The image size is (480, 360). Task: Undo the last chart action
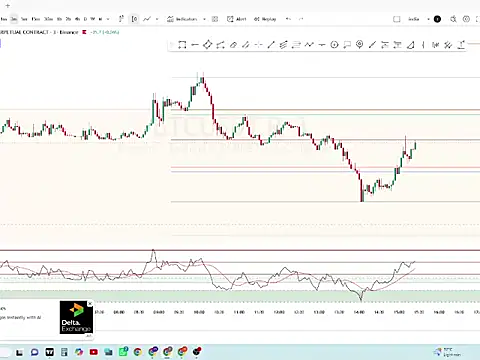click(x=288, y=19)
